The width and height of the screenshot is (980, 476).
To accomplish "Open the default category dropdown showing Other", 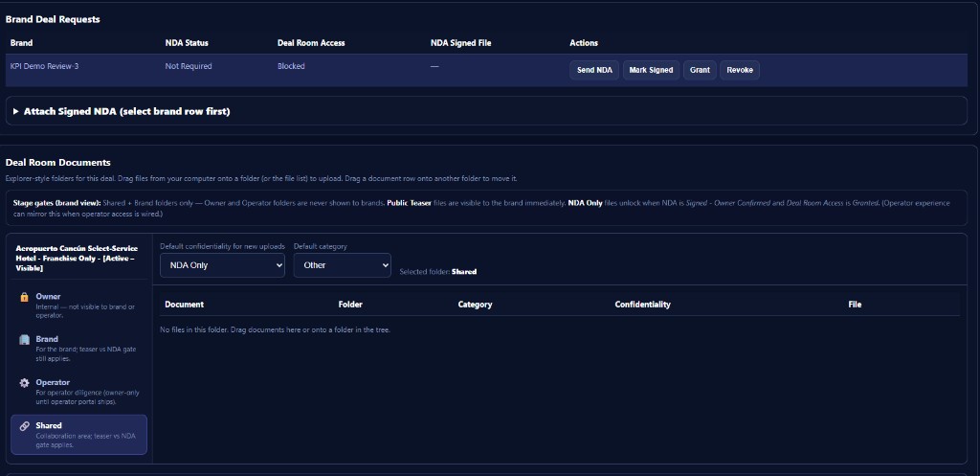I will pos(343,265).
